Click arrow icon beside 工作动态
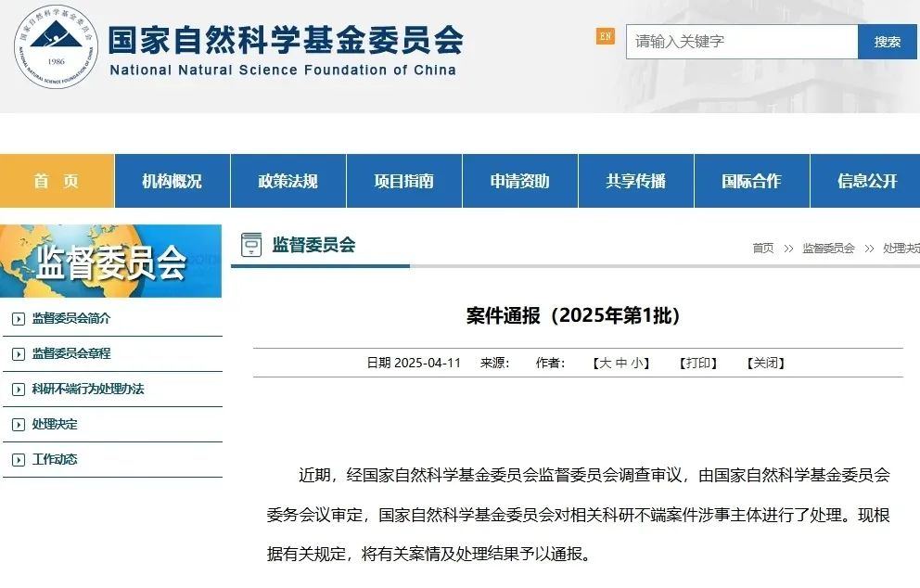Viewport: 920px width, 588px height. 18,460
